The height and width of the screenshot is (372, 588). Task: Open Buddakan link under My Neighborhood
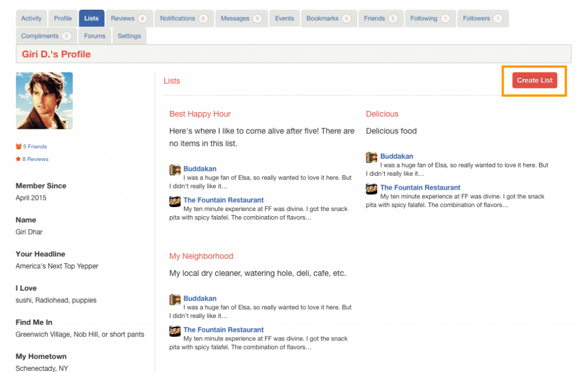(x=200, y=298)
